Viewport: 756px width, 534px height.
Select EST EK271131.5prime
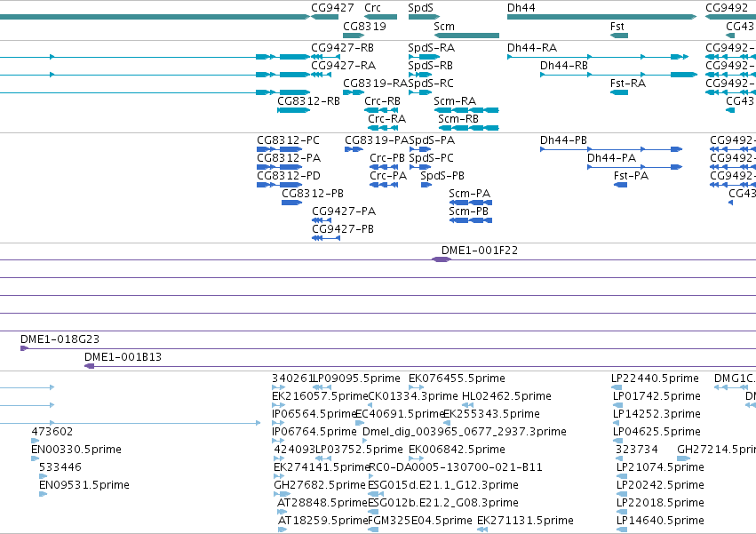[x=482, y=530]
